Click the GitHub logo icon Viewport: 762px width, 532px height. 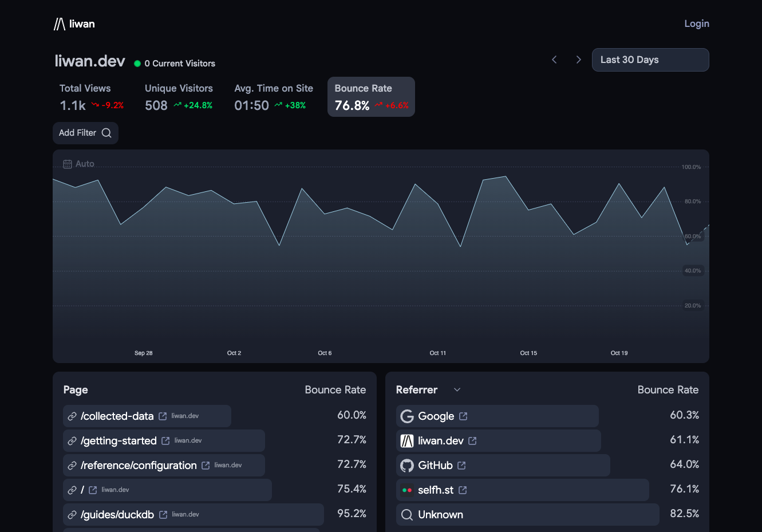coord(407,466)
